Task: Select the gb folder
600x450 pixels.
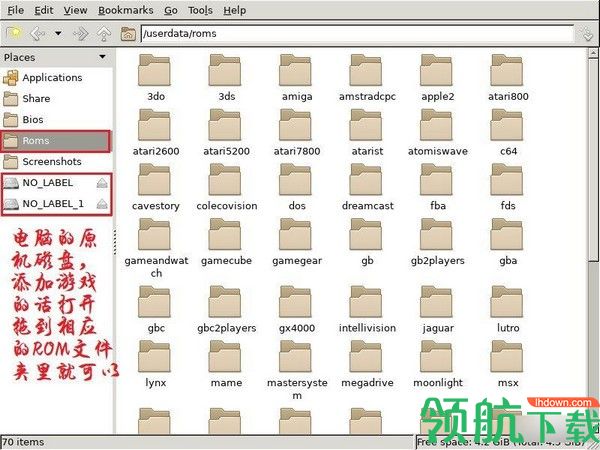Action: (x=367, y=242)
